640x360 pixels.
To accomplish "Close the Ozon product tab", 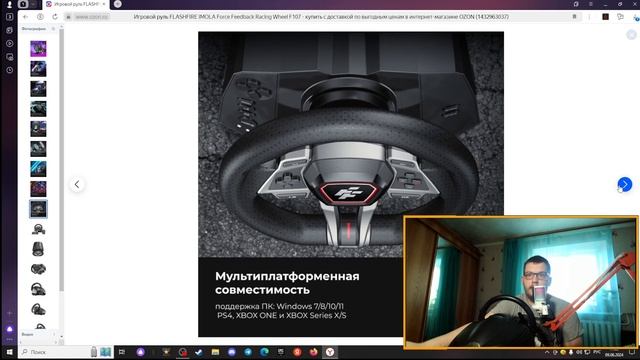I will (104, 4).
